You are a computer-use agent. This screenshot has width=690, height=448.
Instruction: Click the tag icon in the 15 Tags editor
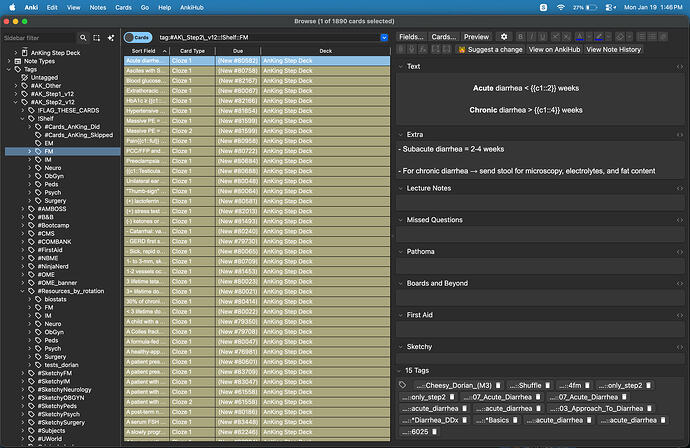[x=402, y=385]
